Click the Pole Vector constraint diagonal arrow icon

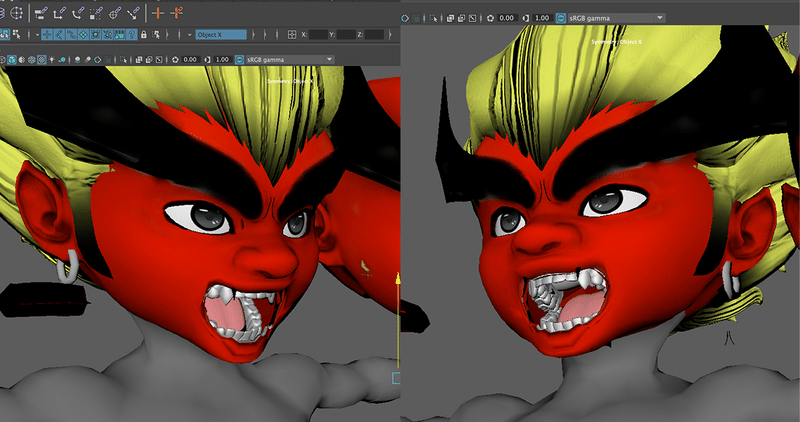(x=134, y=13)
